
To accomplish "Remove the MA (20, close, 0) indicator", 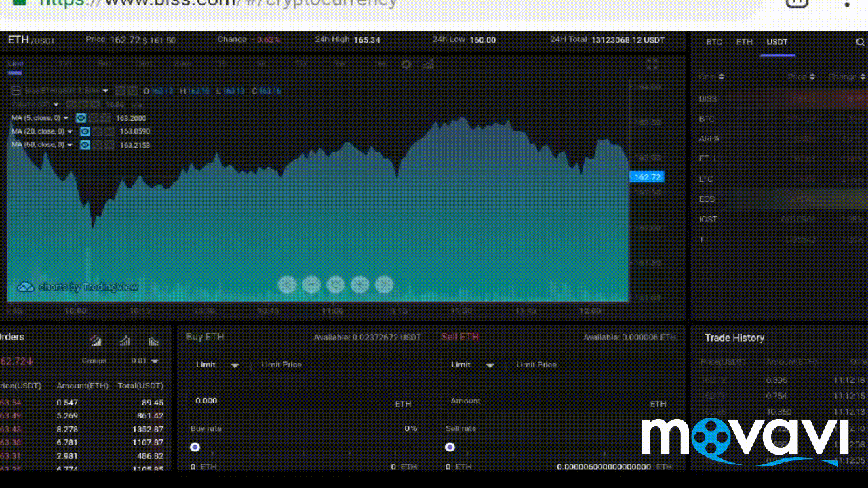I will (x=109, y=131).
